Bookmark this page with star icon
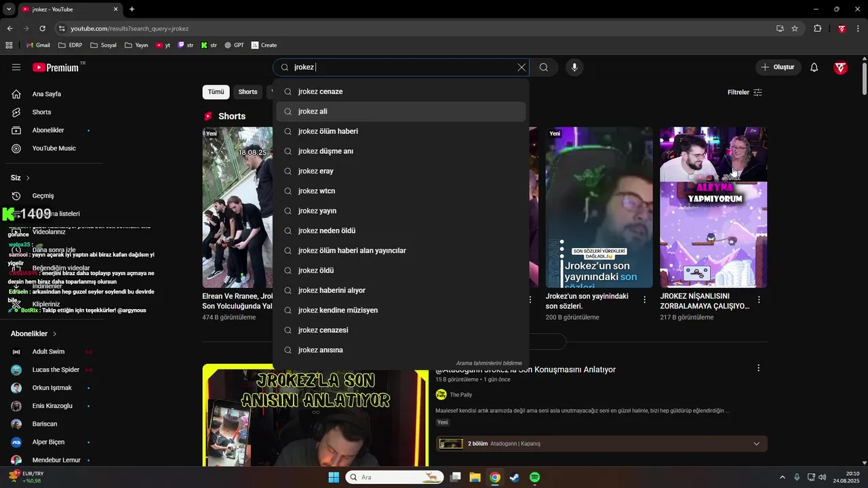Image resolution: width=868 pixels, height=488 pixels. (795, 28)
